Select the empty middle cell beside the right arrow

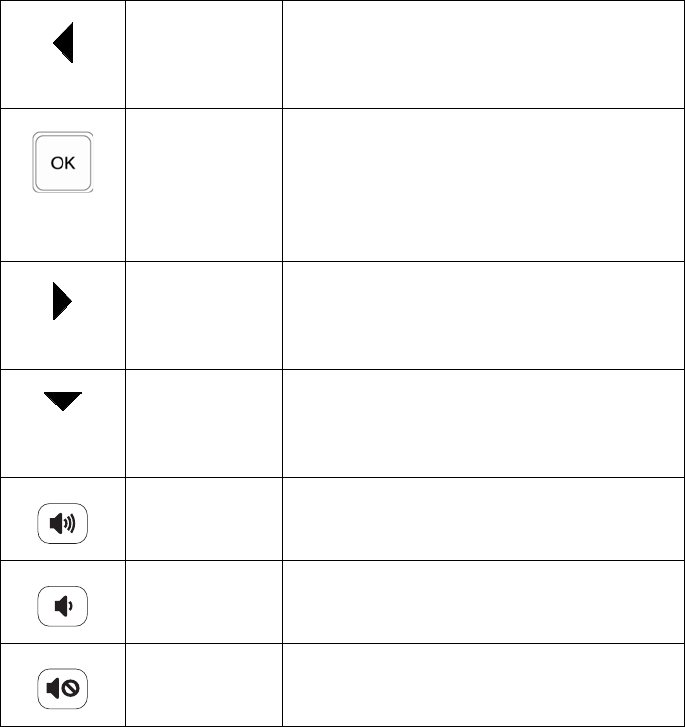point(204,316)
